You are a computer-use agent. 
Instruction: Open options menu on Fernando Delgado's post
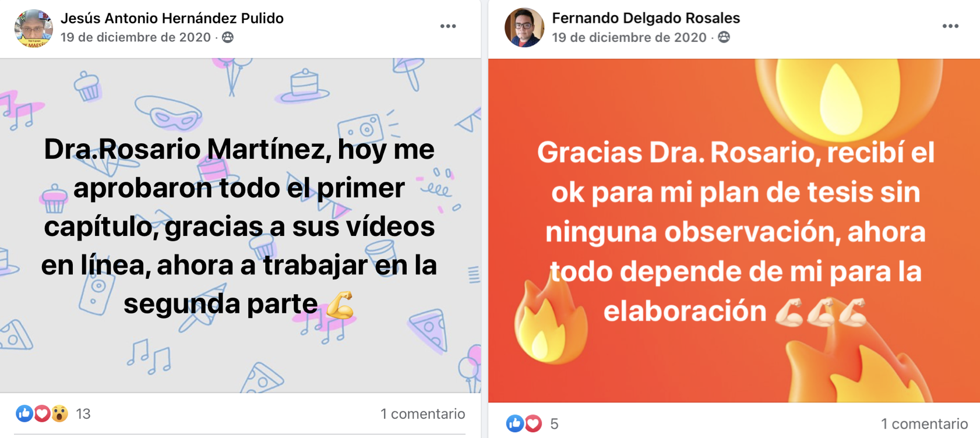pyautogui.click(x=950, y=26)
